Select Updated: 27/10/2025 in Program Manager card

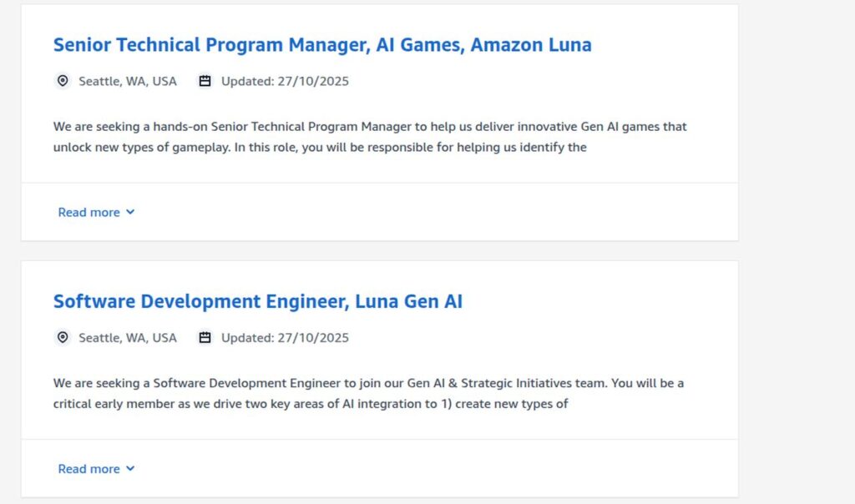tap(285, 81)
